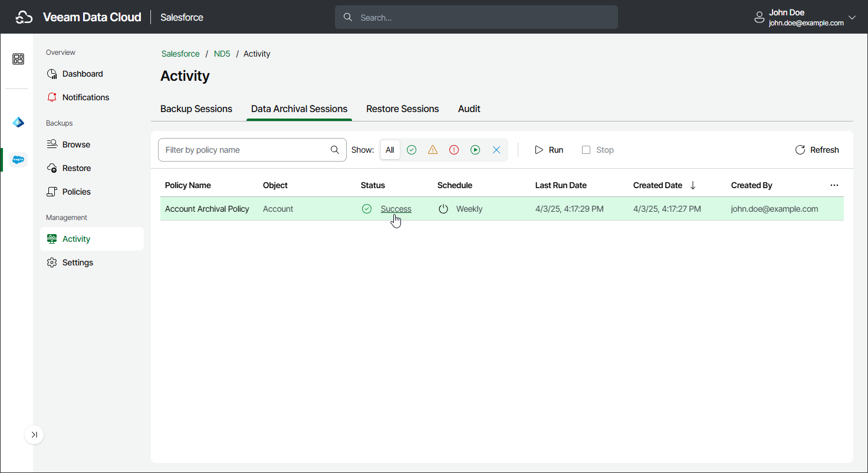Select Activity under Management
The width and height of the screenshot is (868, 473).
pos(92,239)
